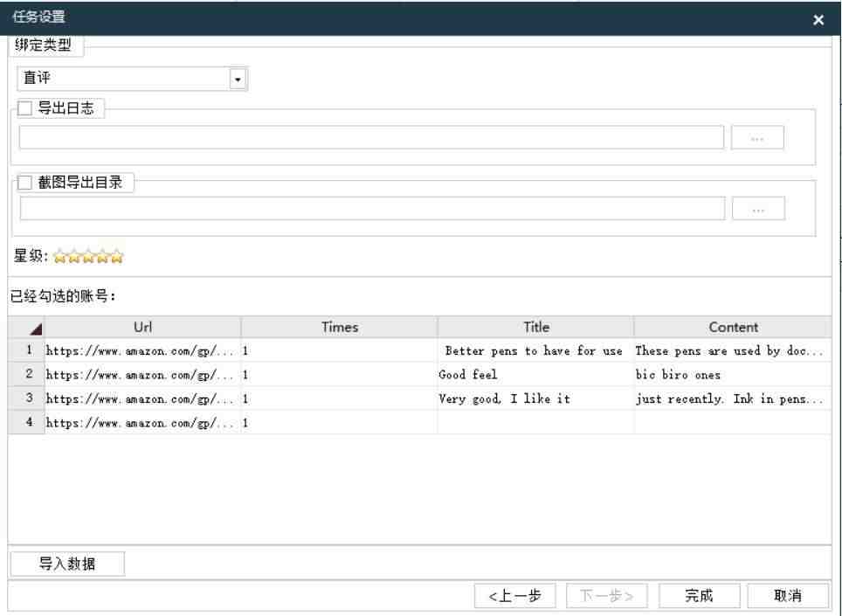The height and width of the screenshot is (616, 842).
Task: Select row header number 1
Action: [26, 350]
